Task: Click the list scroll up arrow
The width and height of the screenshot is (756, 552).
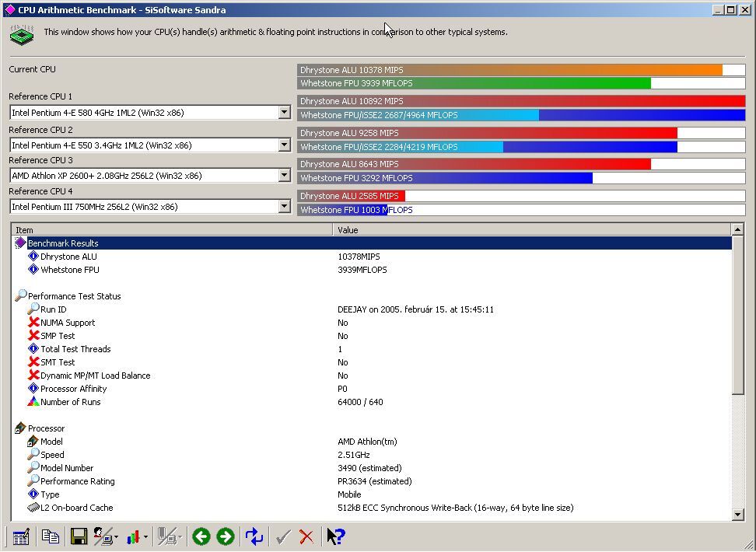Action: coord(737,229)
